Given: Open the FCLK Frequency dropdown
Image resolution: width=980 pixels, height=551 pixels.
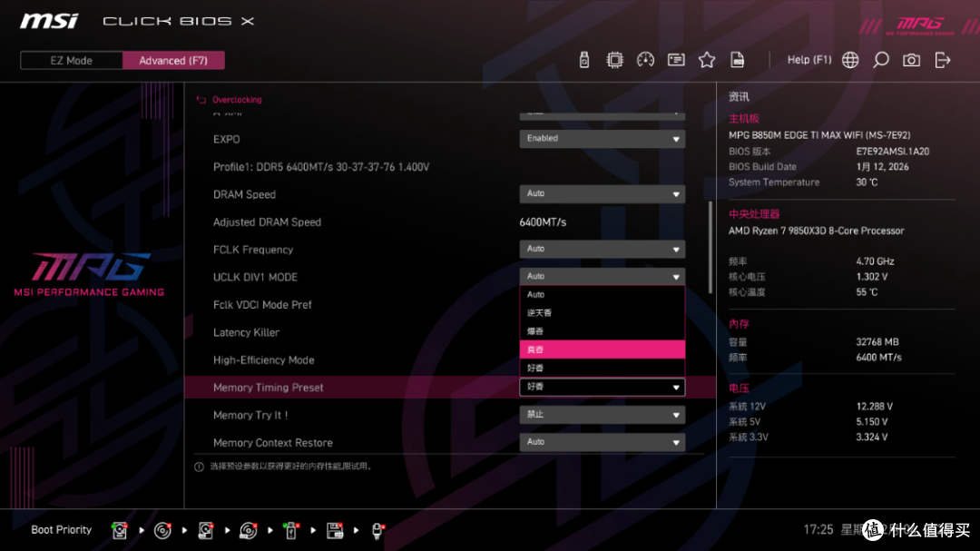Looking at the screenshot, I should click(602, 249).
